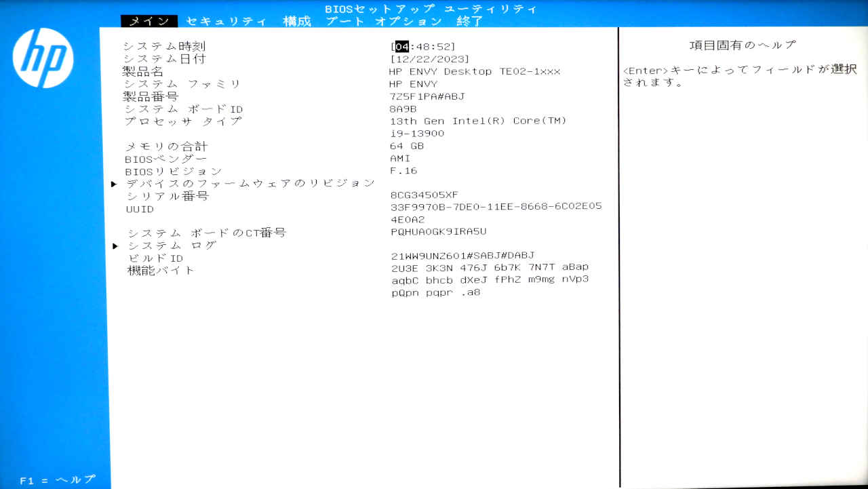This screenshot has height=489, width=868.
Task: Click the F1 = ヘルプ hint
Action: tap(58, 480)
